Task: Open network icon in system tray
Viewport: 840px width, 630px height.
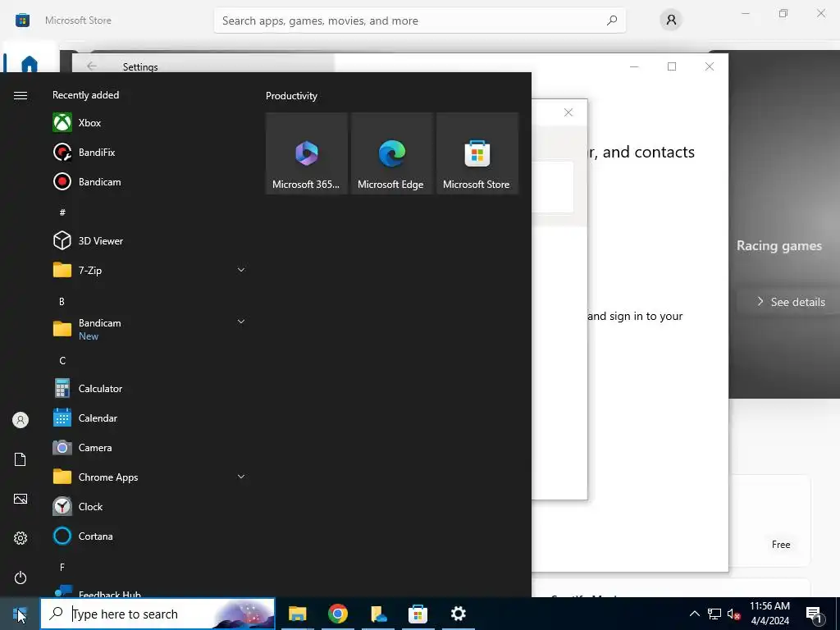Action: tap(714, 614)
